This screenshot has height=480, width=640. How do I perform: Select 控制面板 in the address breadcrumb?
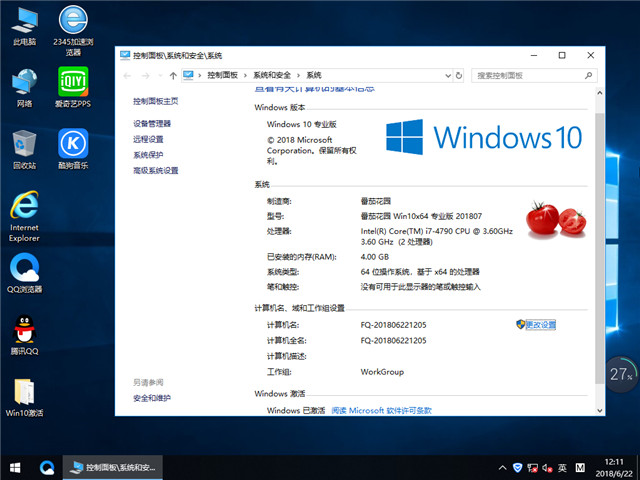point(222,75)
